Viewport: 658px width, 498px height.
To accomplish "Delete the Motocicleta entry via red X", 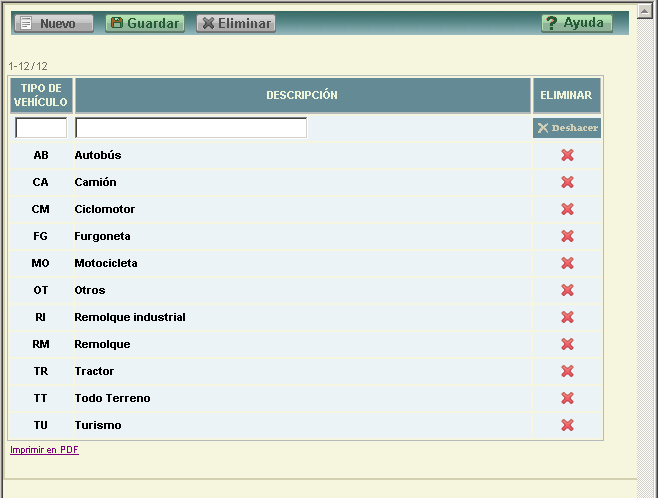I will (x=567, y=263).
